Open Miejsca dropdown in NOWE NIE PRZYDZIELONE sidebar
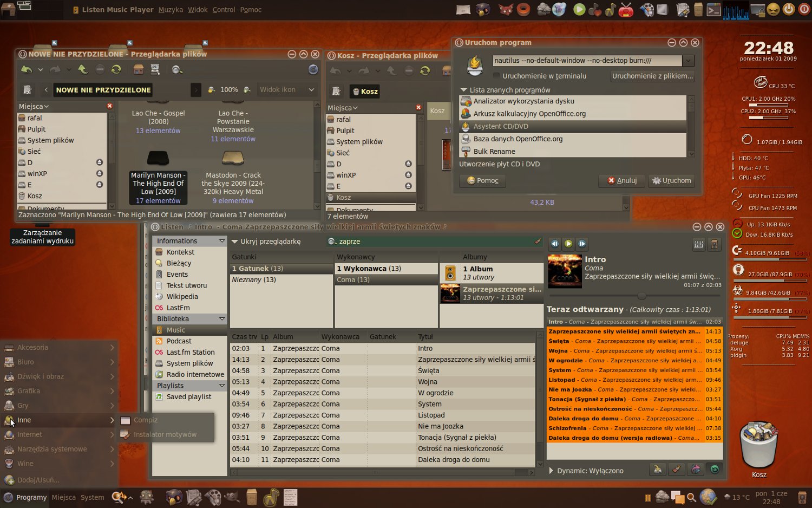 click(x=34, y=107)
